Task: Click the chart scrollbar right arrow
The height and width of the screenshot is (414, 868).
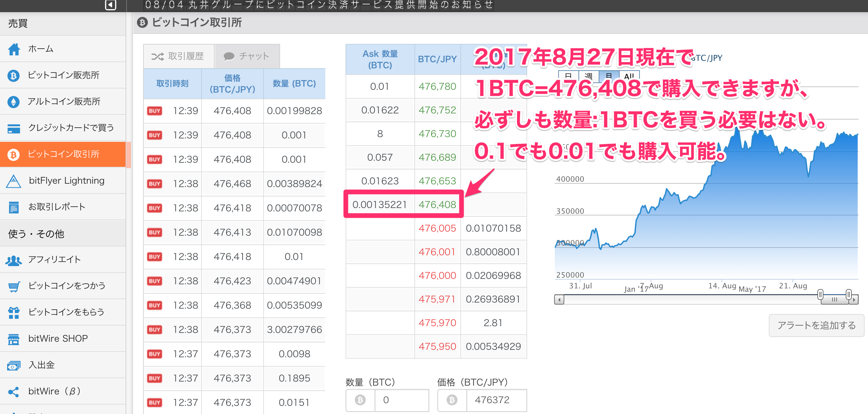Action: pyautogui.click(x=854, y=300)
